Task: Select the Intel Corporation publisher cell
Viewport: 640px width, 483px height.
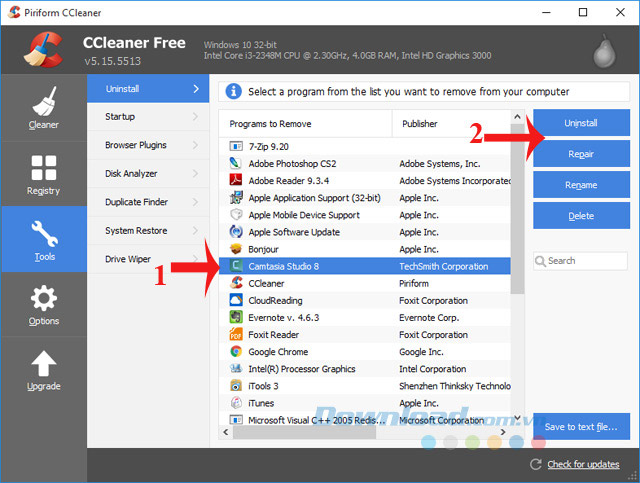Action: pos(433,369)
